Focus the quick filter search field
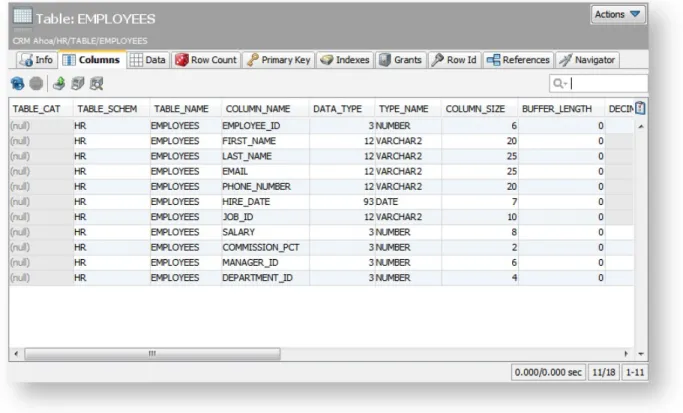The height and width of the screenshot is (413, 683). point(598,83)
